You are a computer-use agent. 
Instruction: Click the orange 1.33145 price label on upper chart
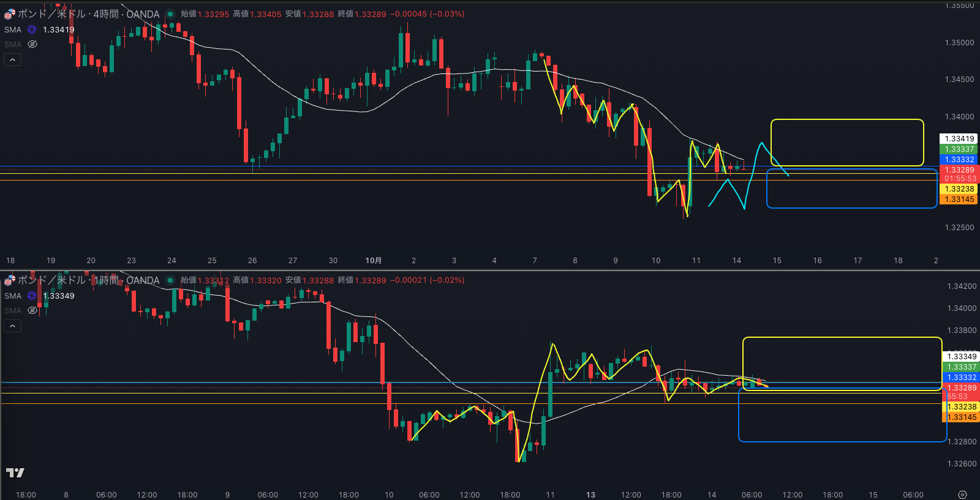[x=959, y=200]
